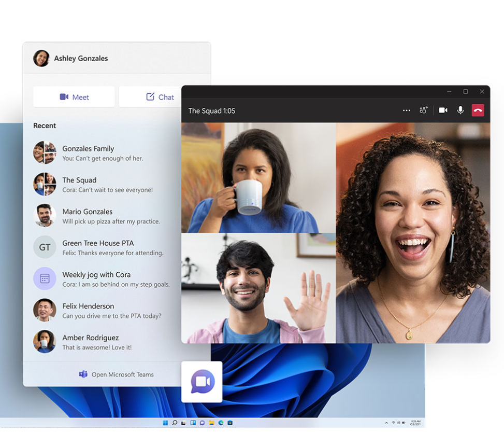Start a meeting with the Meet button
The width and height of the screenshot is (504, 447).
(x=74, y=97)
